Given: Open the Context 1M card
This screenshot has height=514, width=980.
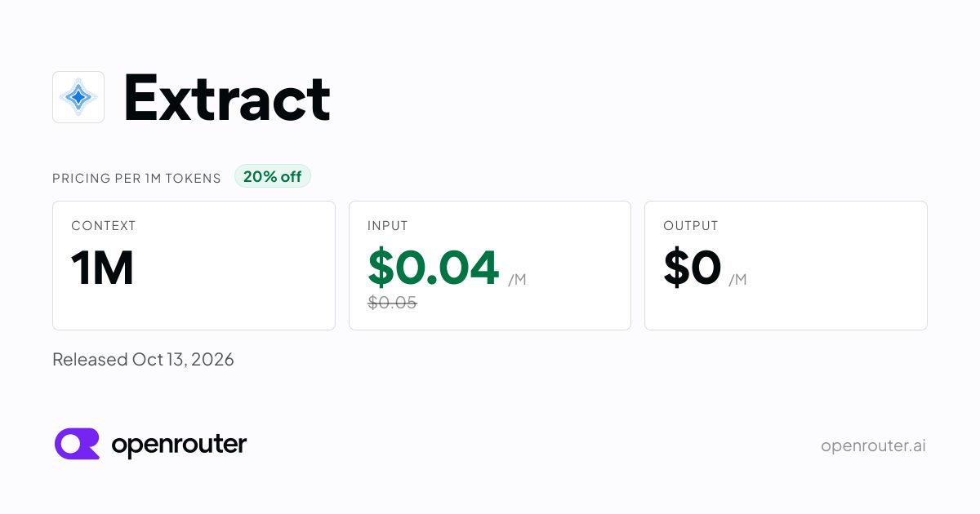Looking at the screenshot, I should click(194, 265).
